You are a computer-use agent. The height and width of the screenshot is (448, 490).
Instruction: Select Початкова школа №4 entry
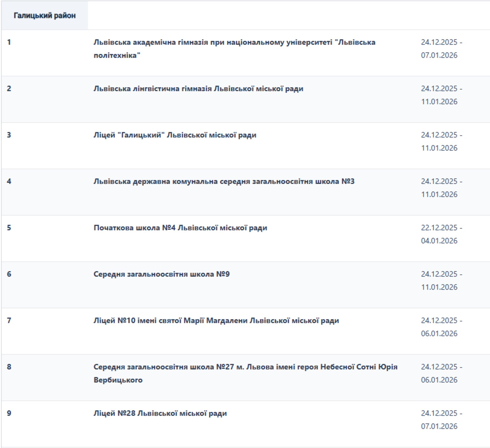180,228
